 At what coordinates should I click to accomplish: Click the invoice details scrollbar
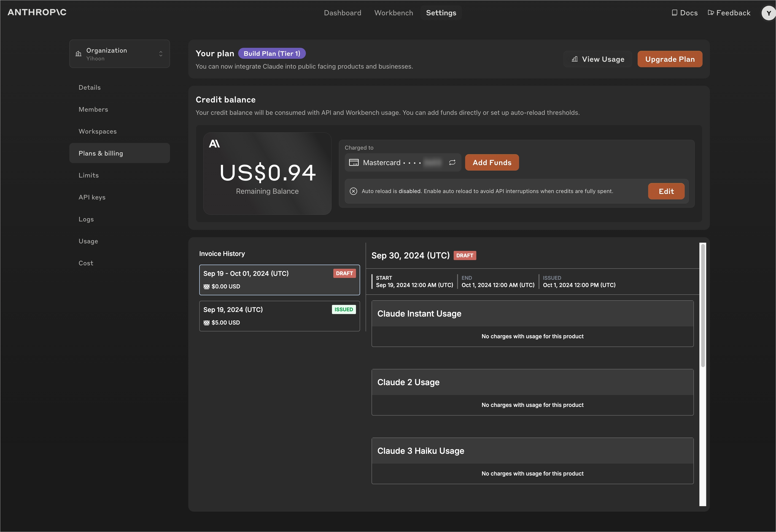(x=703, y=305)
